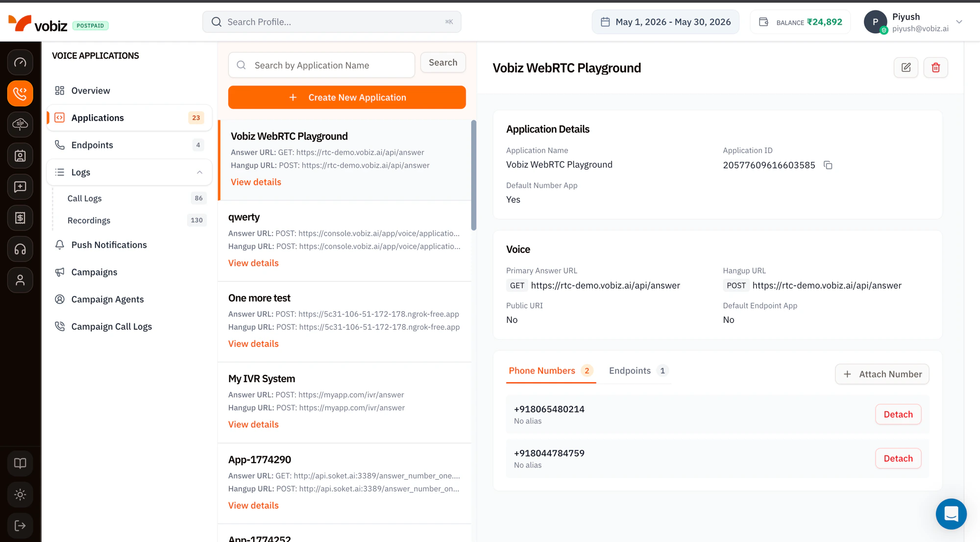Open the user account icon in sidebar
980x542 pixels.
click(20, 280)
